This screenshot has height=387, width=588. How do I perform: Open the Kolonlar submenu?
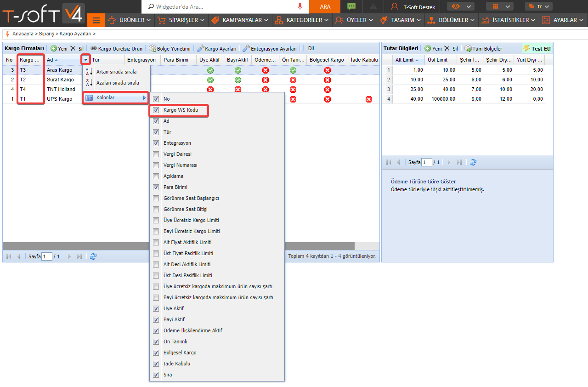[x=116, y=98]
